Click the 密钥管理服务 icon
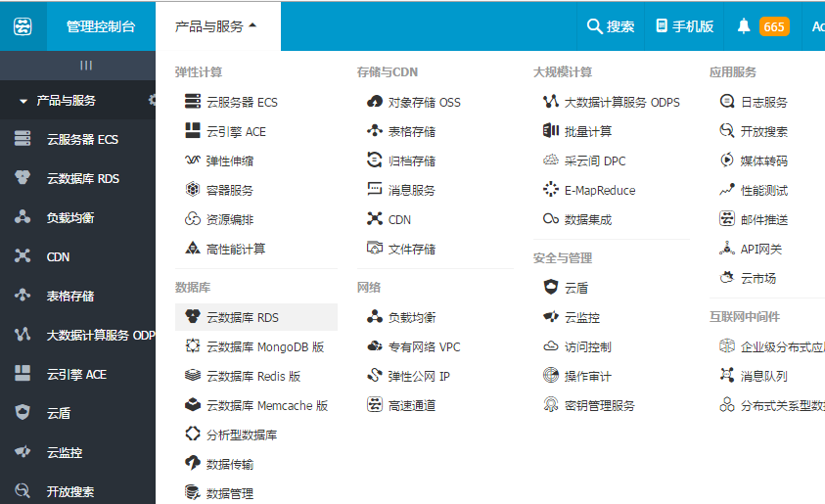Screen dimensions: 825x504 [x=551, y=404]
